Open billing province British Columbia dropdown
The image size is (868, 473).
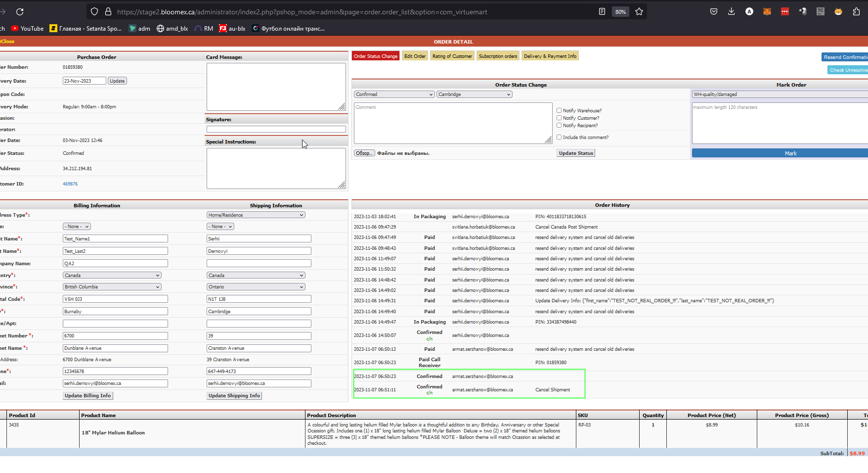(x=112, y=286)
